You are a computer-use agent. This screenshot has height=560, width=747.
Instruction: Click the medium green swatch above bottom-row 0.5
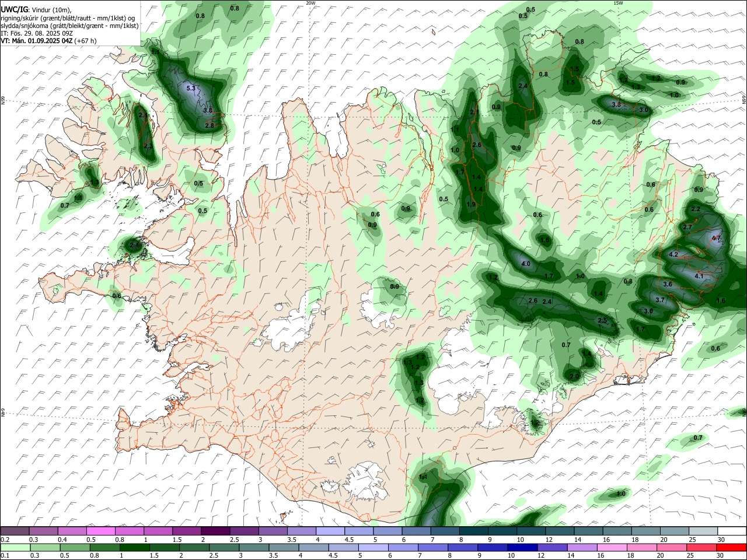[75, 548]
